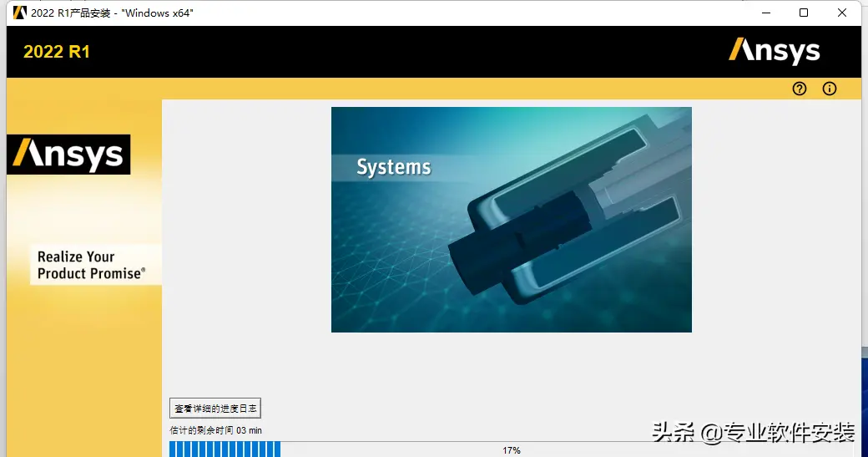Click the installation progress bar

(512, 449)
